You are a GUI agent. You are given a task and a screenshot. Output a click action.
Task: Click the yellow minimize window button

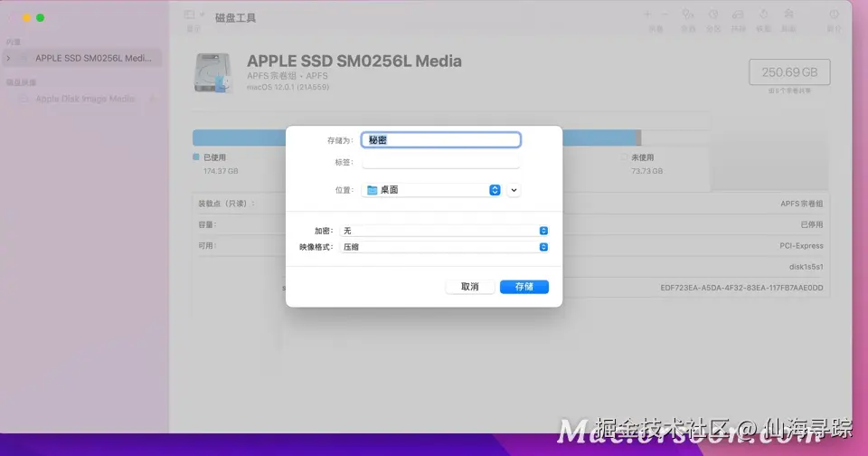click(x=26, y=18)
